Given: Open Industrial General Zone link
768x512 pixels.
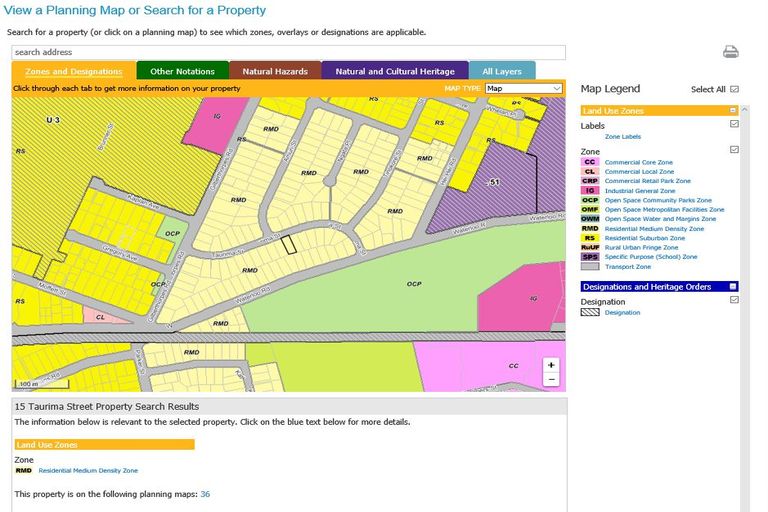Looking at the screenshot, I should [x=640, y=191].
